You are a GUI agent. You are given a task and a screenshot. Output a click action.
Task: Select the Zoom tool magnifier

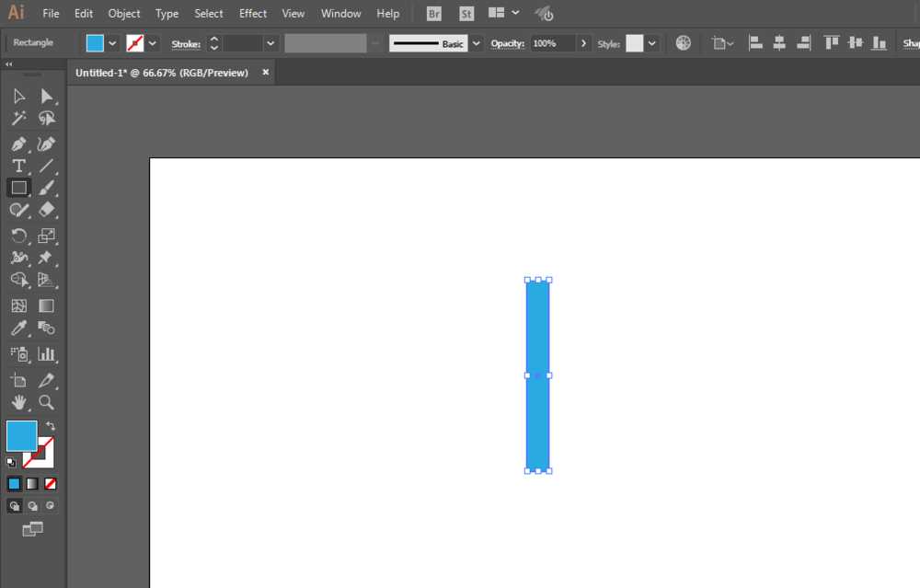tap(46, 402)
